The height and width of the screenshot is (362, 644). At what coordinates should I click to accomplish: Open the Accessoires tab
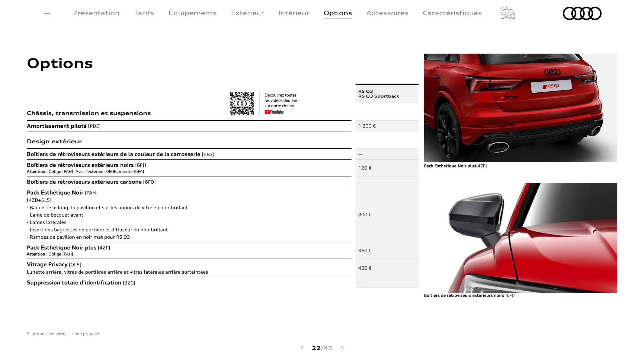tap(387, 13)
